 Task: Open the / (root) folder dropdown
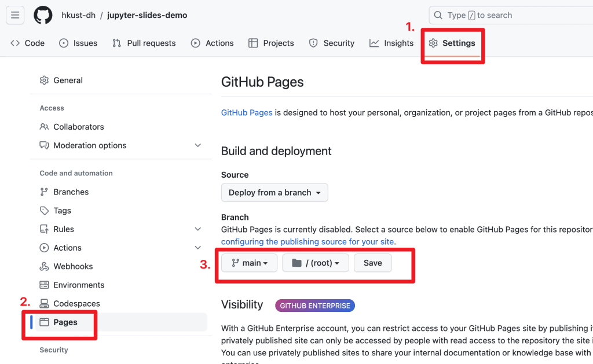click(x=315, y=263)
